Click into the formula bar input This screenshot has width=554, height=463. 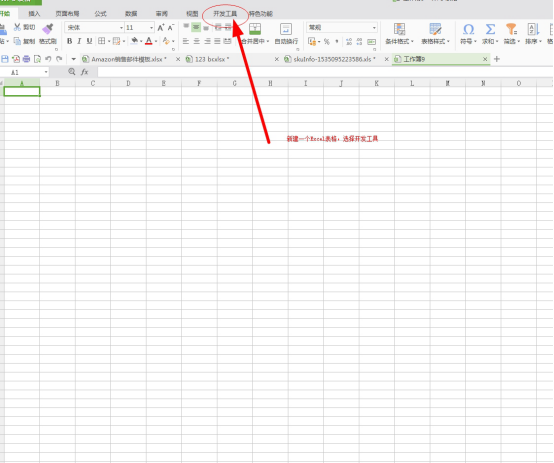325,72
